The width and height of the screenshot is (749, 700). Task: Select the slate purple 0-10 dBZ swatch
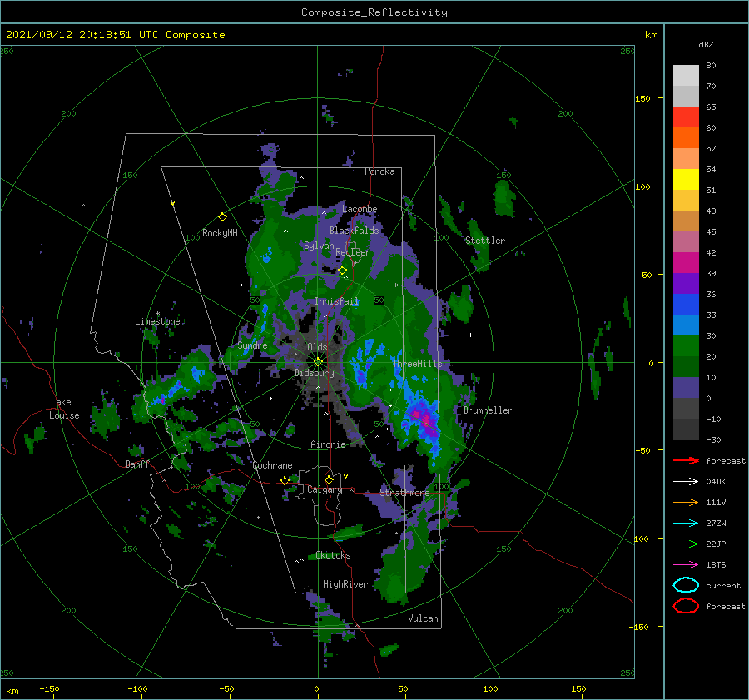686,388
